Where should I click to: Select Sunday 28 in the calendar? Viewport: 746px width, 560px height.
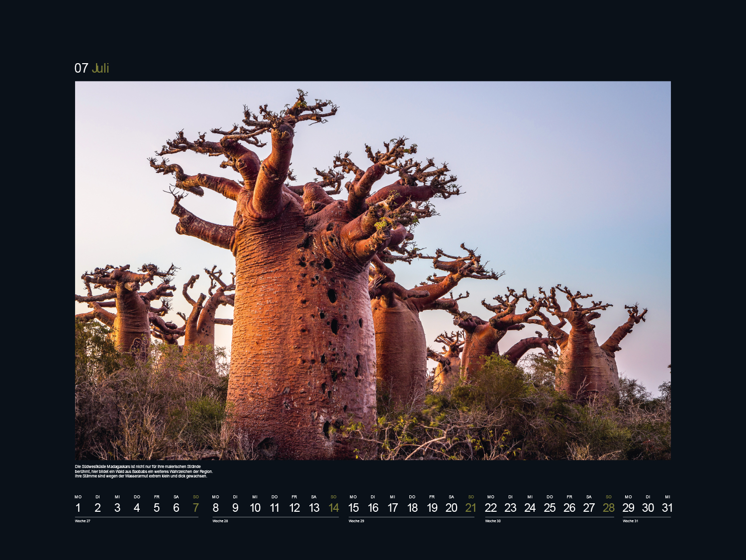pos(609,508)
